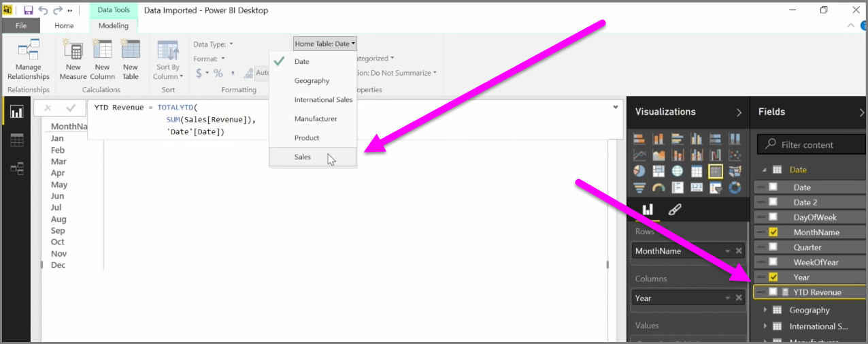Check the YTD Revenue measure checkbox

coord(773,292)
